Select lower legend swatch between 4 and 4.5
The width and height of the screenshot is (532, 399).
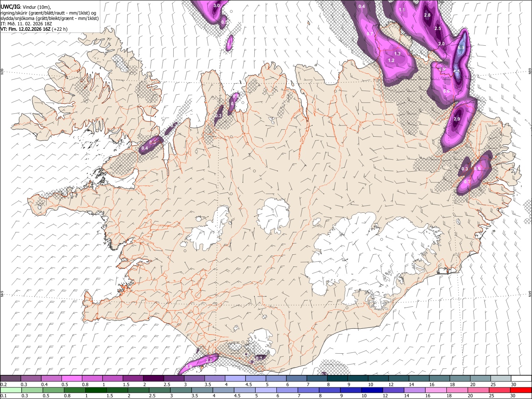coord(224,390)
